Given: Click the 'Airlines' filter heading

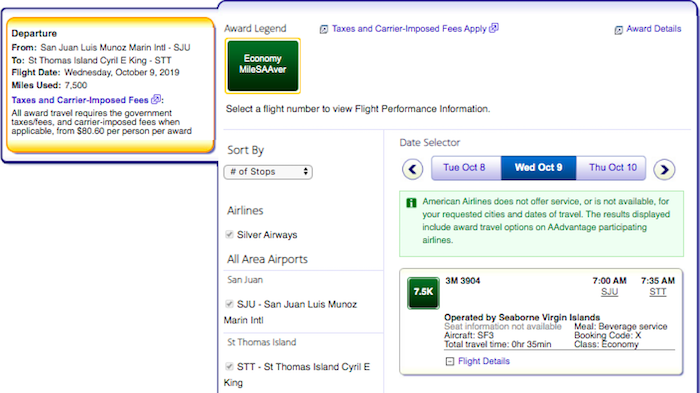Looking at the screenshot, I should click(245, 210).
